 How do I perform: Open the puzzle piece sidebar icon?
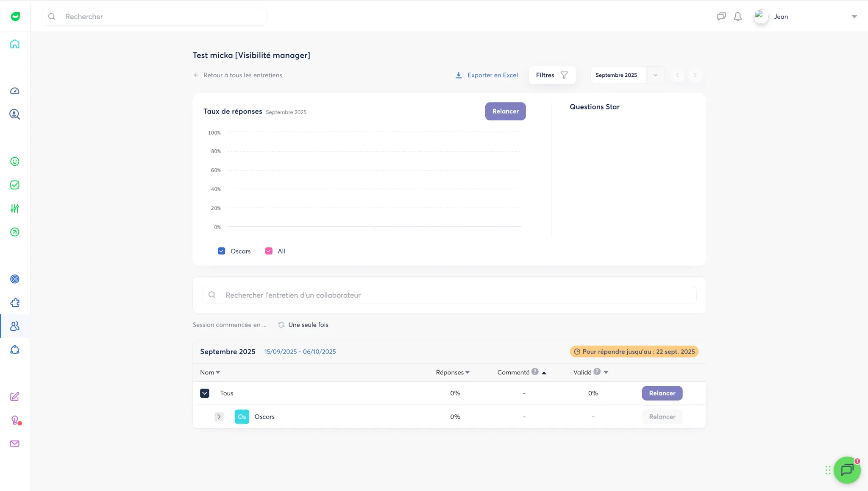15,303
